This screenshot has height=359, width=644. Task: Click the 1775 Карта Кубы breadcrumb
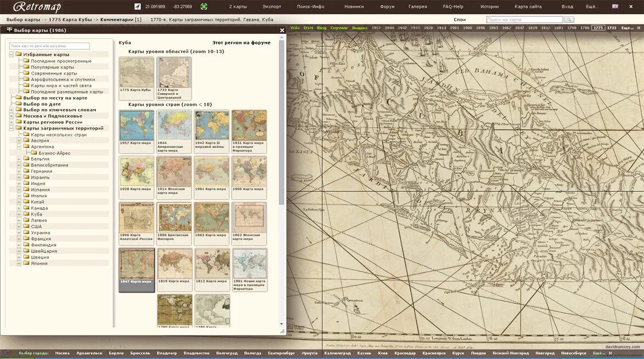point(70,19)
